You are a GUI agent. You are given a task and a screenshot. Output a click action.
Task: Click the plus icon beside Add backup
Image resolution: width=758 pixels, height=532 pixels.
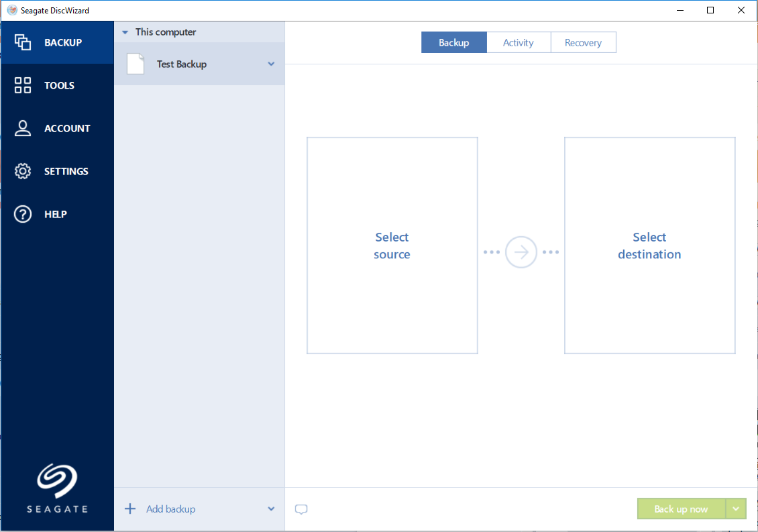pyautogui.click(x=130, y=509)
